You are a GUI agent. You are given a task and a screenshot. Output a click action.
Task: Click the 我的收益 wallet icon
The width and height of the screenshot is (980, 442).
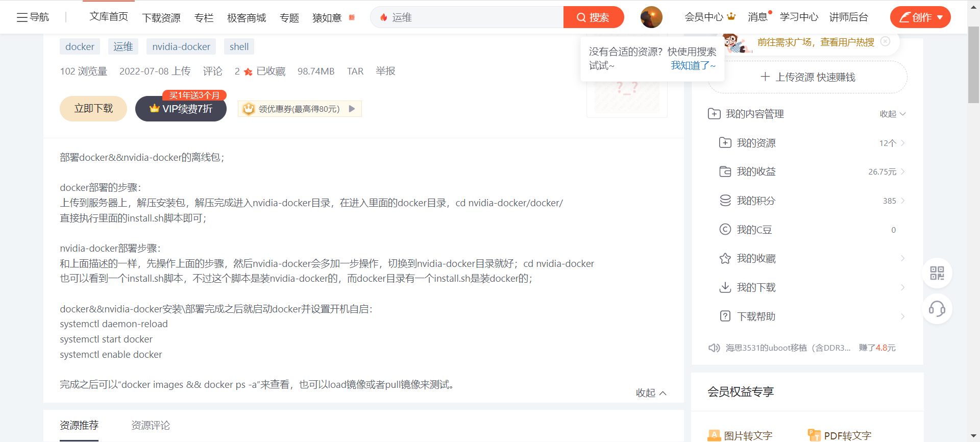[725, 171]
